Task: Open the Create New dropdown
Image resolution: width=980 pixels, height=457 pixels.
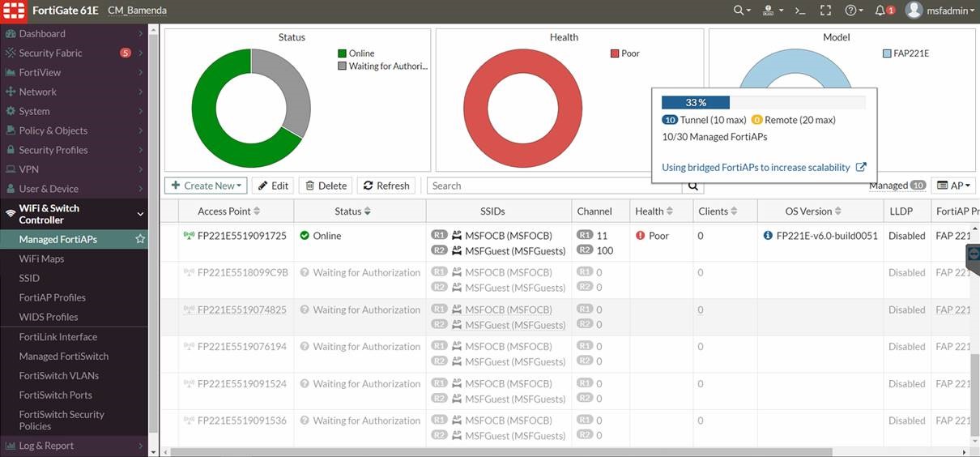Action: [x=207, y=186]
